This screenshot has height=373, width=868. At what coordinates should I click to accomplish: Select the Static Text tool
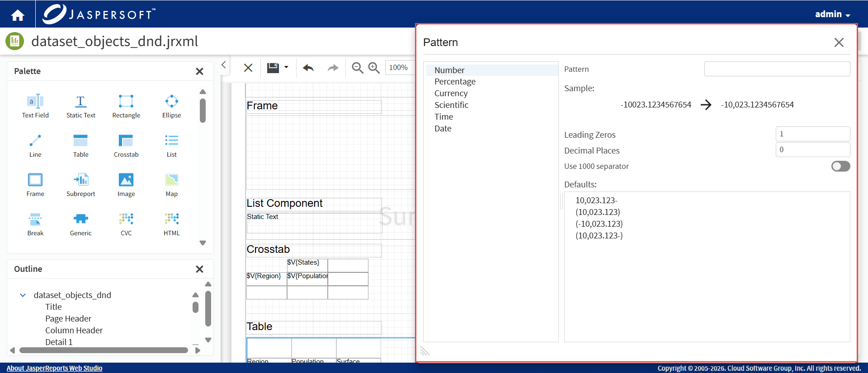click(x=81, y=101)
